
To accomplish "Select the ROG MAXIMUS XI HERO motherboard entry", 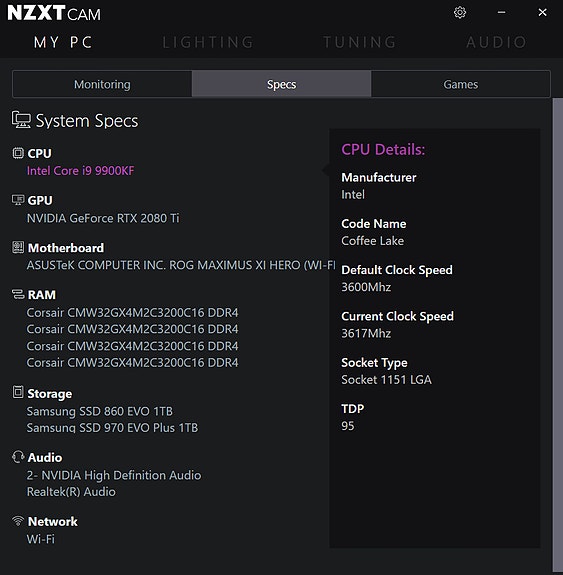I will (x=181, y=265).
